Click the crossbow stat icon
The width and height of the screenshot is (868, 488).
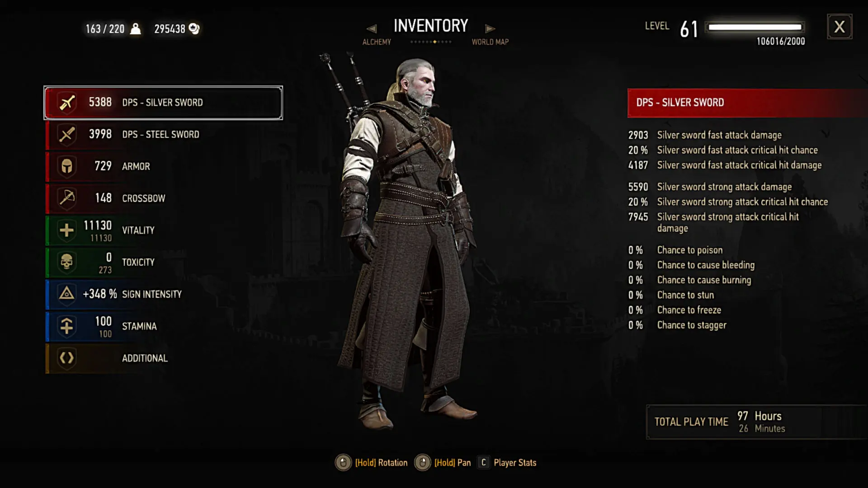tap(67, 198)
